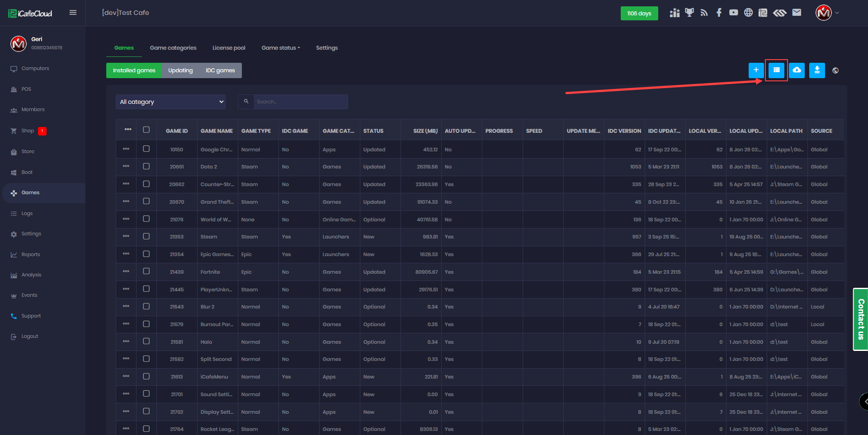Click the blue plus add game button

click(x=756, y=70)
